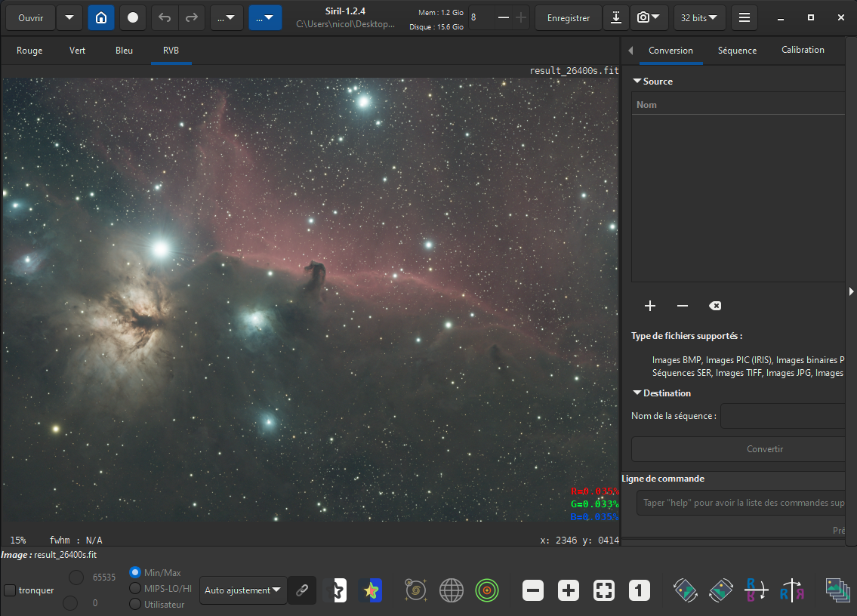Image resolution: width=857 pixels, height=616 pixels.
Task: Click the zoom to fit icon
Action: tap(604, 590)
